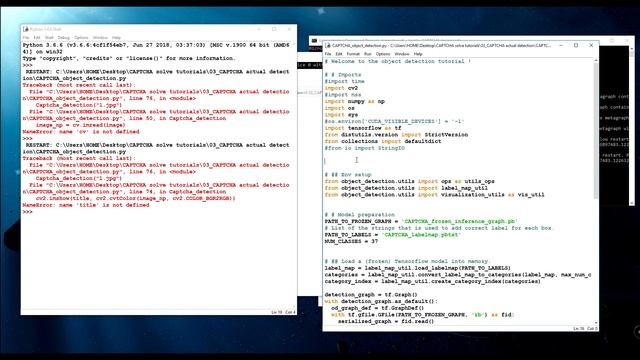
Task: Open the File menu in the editor window
Action: pyautogui.click(x=328, y=54)
